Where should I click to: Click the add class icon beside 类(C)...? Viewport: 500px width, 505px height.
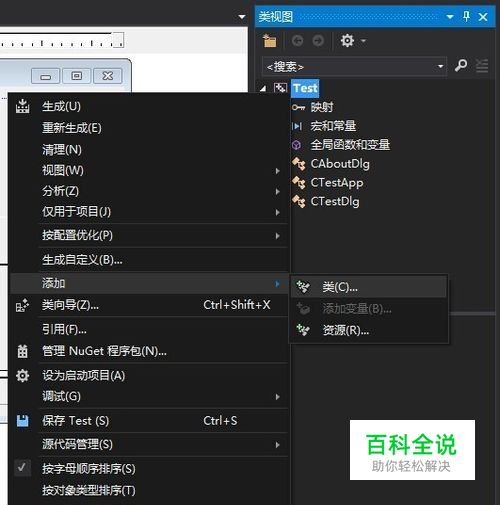pyautogui.click(x=303, y=287)
